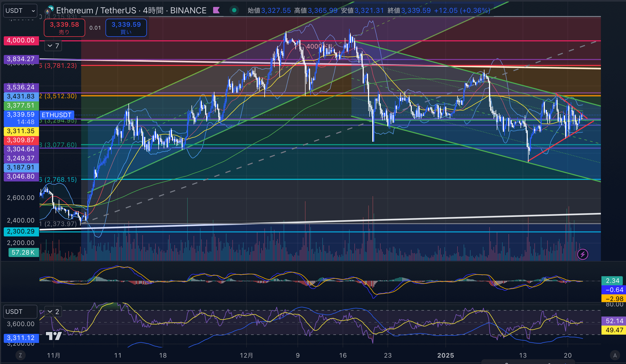Collapse the indicator legend showing 7
Viewport: 626px width, 364px height.
tap(53, 46)
